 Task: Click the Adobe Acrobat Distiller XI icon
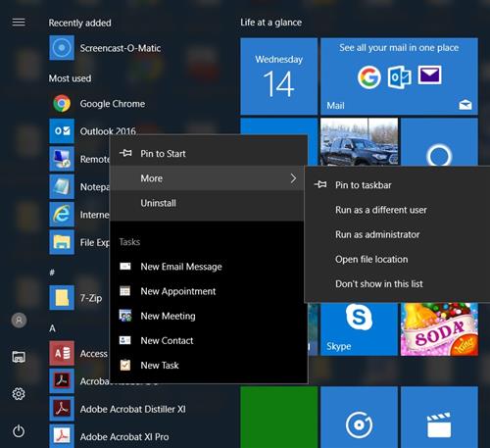(x=62, y=409)
